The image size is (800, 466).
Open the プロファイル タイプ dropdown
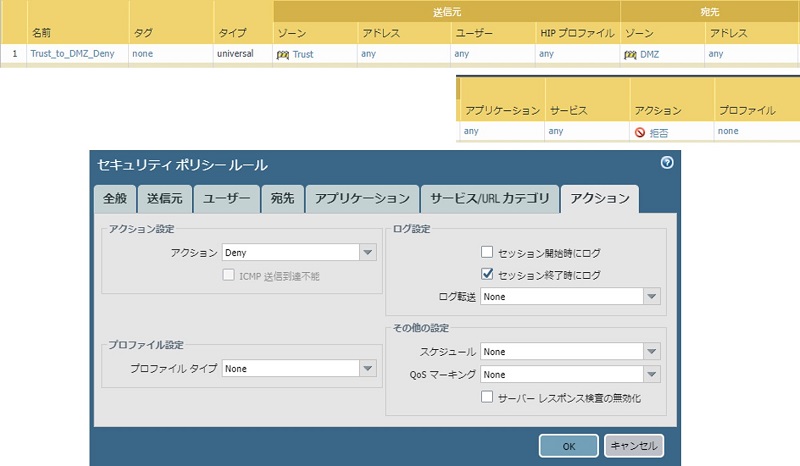click(366, 368)
